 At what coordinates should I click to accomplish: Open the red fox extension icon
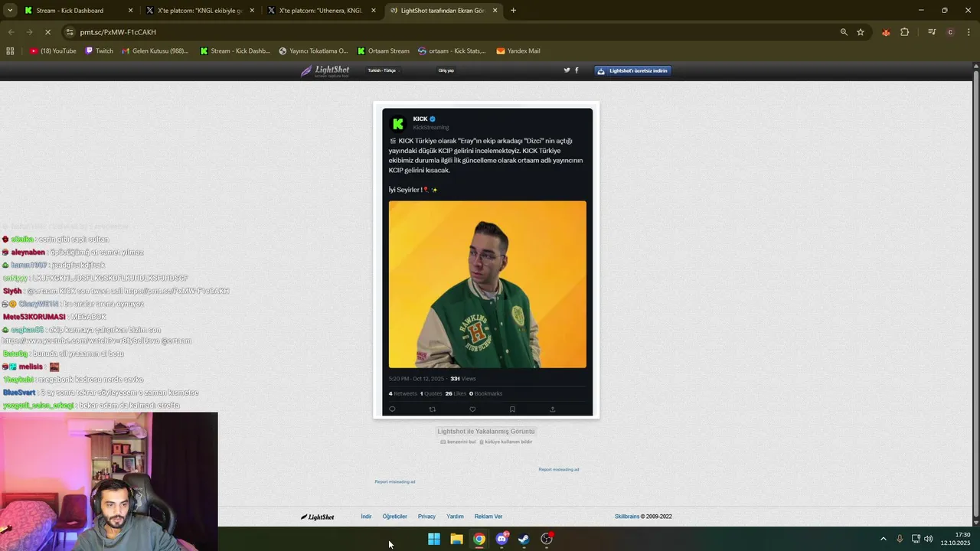coord(886,32)
